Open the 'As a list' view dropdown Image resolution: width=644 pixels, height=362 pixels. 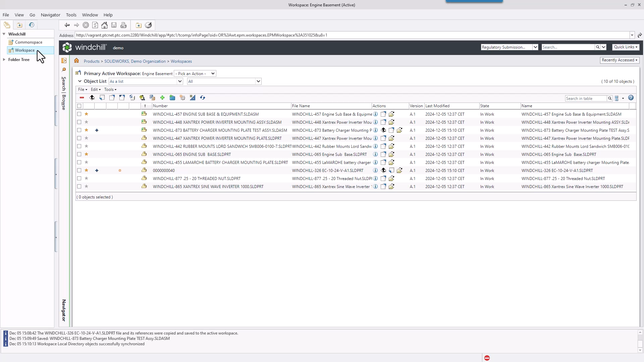(146, 81)
